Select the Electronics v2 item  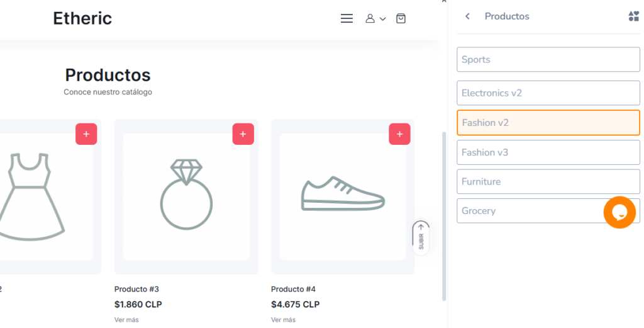coord(547,93)
